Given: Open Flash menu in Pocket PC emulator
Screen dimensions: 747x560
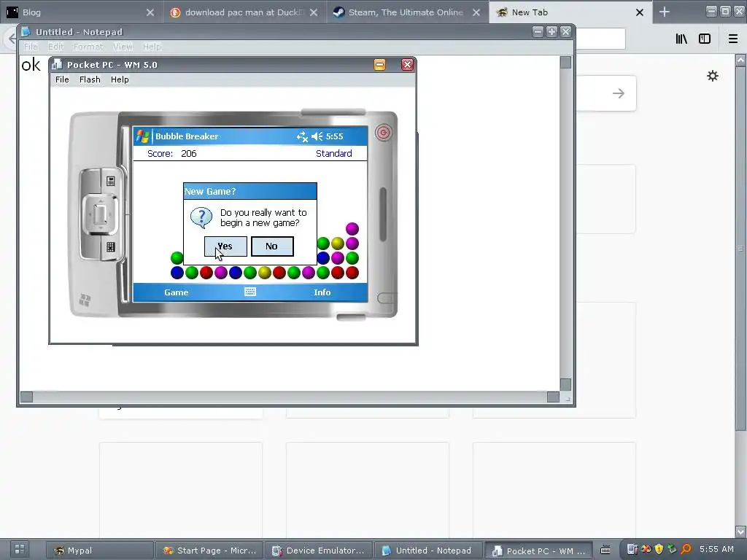Looking at the screenshot, I should pyautogui.click(x=90, y=79).
